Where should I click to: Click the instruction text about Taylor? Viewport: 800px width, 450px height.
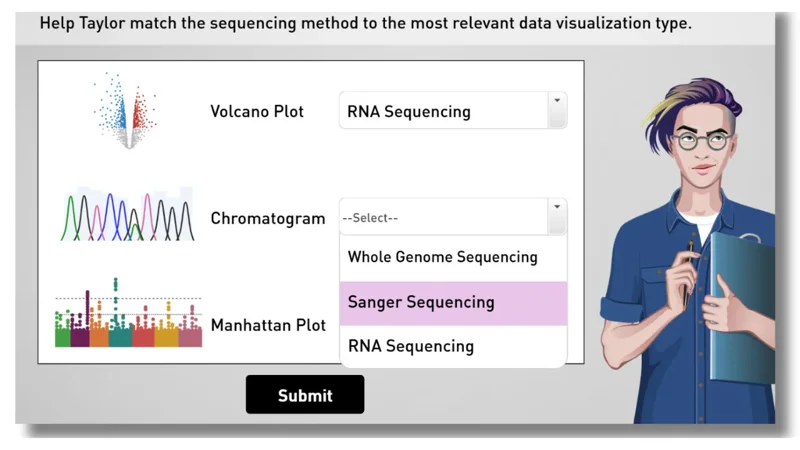point(365,23)
